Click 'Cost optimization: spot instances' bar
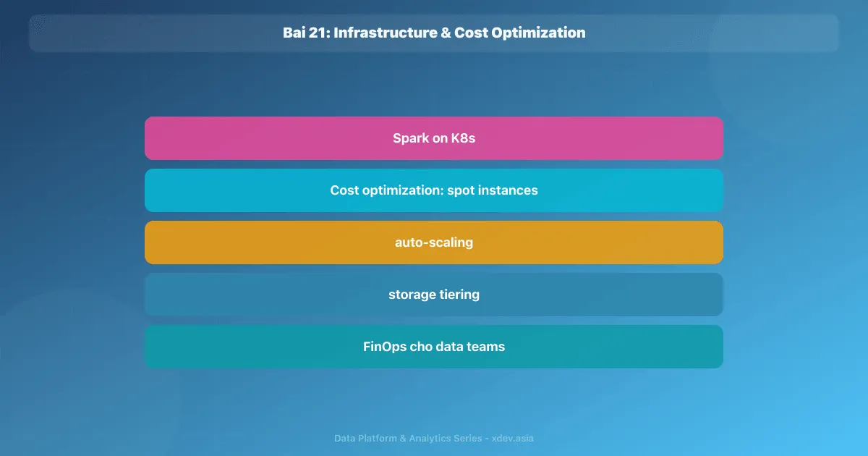This screenshot has height=456, width=868. coord(434,190)
